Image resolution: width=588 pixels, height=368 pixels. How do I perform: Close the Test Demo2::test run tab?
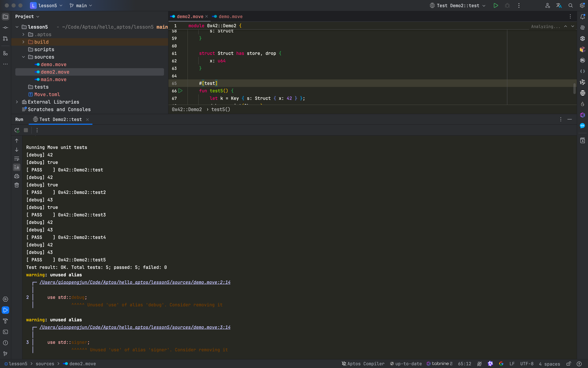pos(87,119)
